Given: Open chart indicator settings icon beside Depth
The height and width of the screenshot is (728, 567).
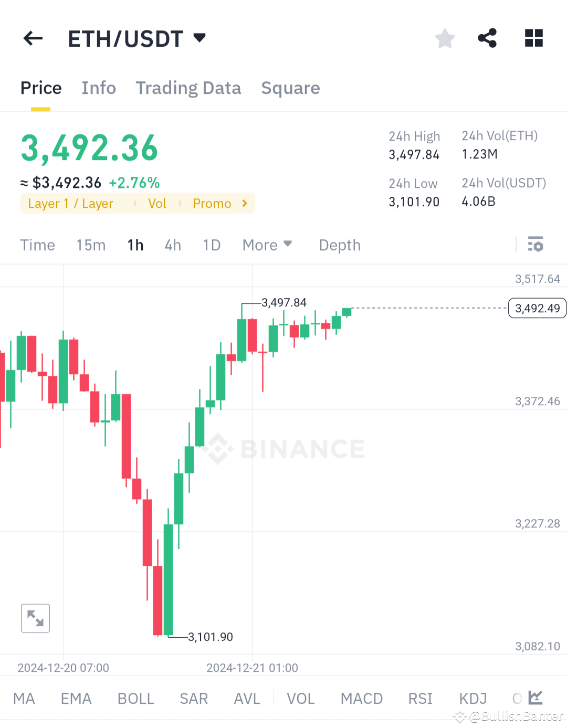Looking at the screenshot, I should 535,245.
